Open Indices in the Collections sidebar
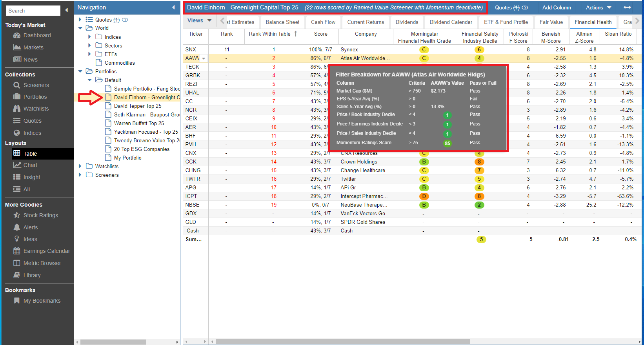Viewport: 644px width, 345px height. (x=32, y=133)
